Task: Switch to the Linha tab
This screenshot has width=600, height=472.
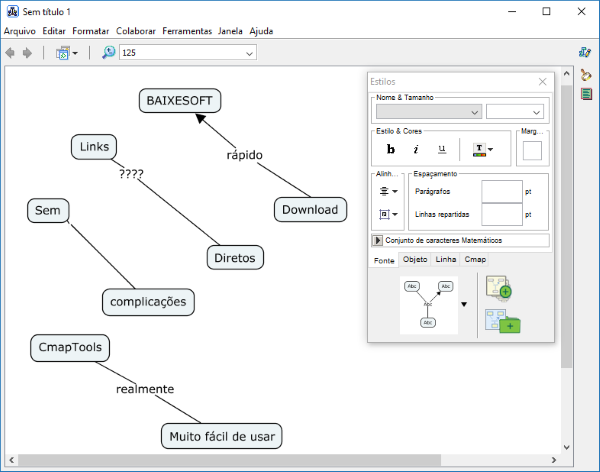Action: [446, 259]
